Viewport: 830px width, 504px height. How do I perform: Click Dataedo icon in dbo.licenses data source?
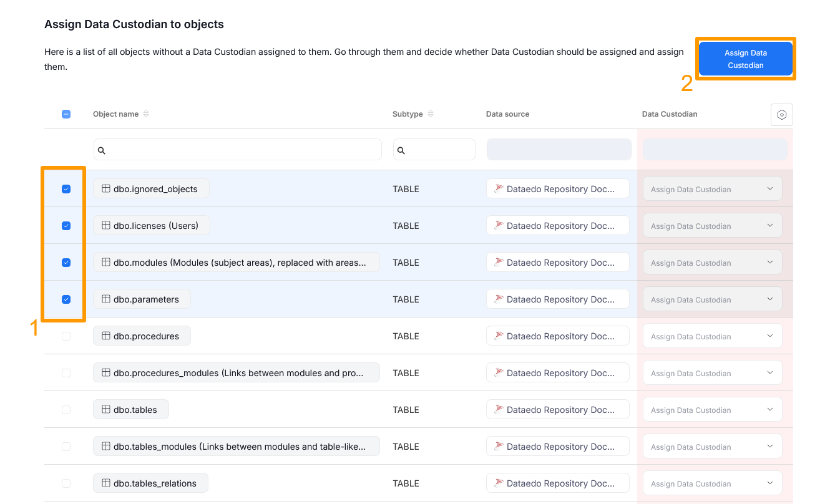point(499,226)
